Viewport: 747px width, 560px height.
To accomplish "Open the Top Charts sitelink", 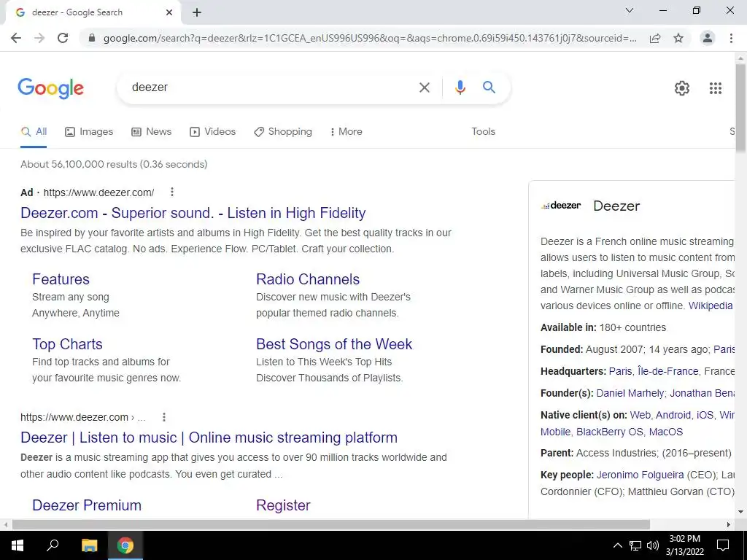I will (67, 344).
